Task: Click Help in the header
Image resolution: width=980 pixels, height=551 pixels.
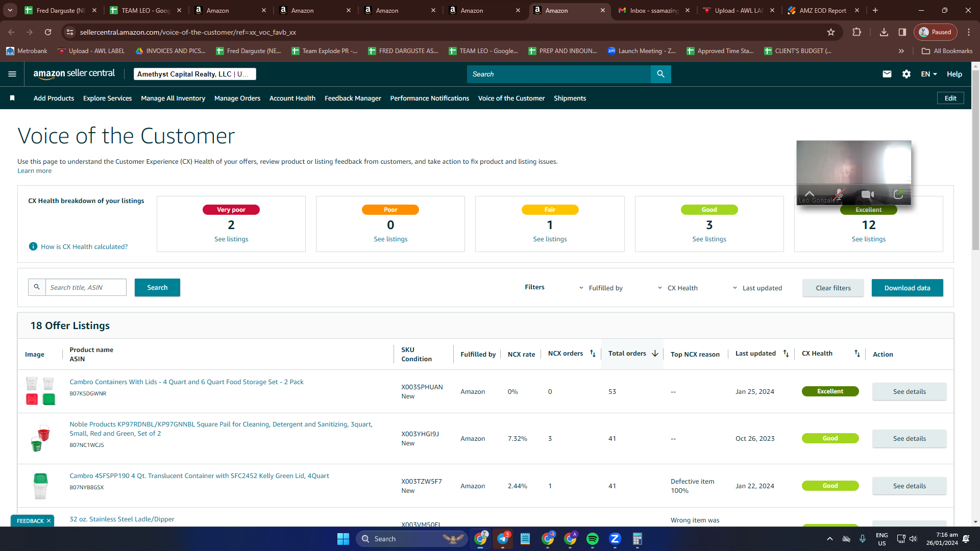Action: 954,74
